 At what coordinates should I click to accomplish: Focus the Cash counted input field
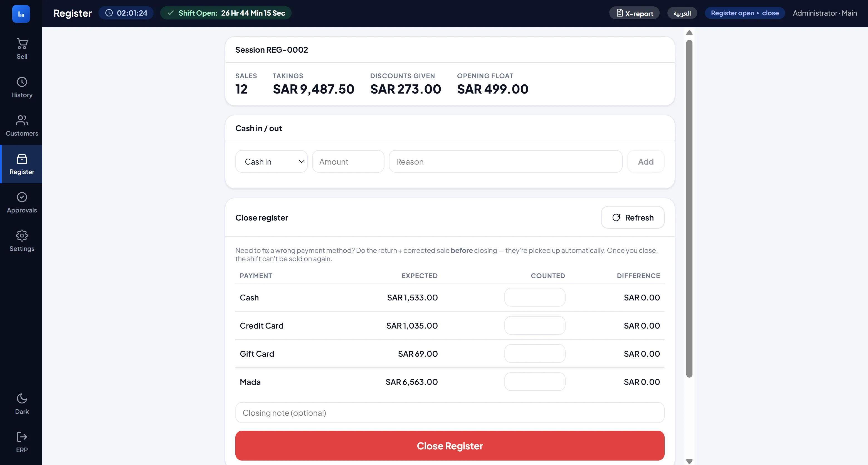[534, 297]
